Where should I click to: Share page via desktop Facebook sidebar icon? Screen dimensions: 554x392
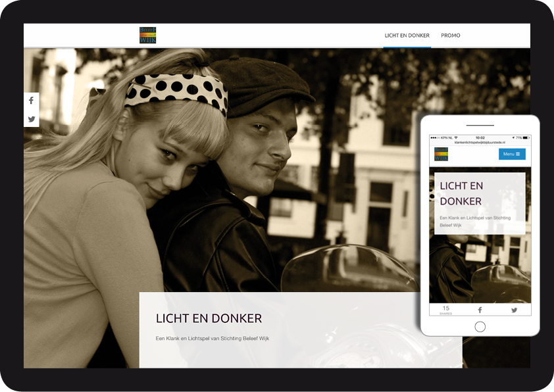tap(31, 101)
